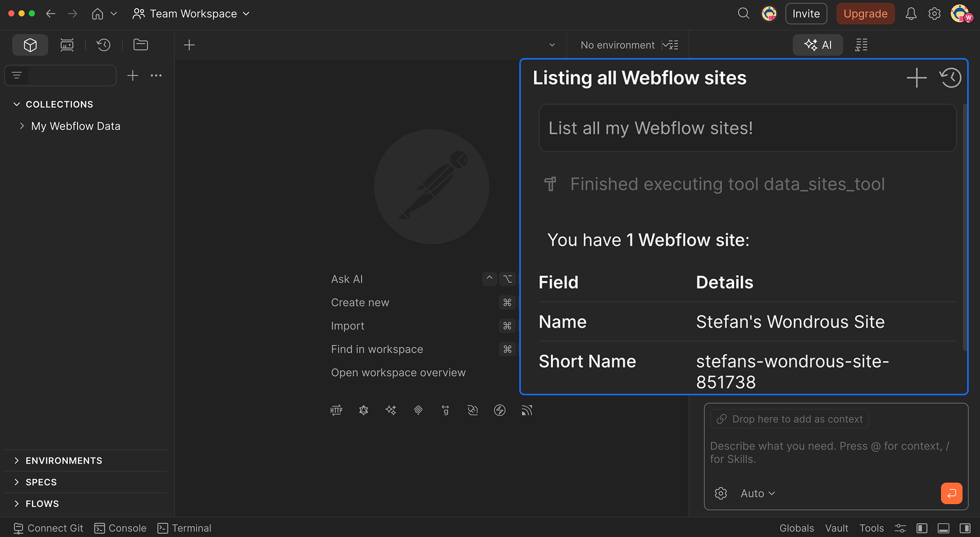Viewport: 980px width, 537px height.
Task: Open a new tab with the plus button
Action: [x=189, y=45]
